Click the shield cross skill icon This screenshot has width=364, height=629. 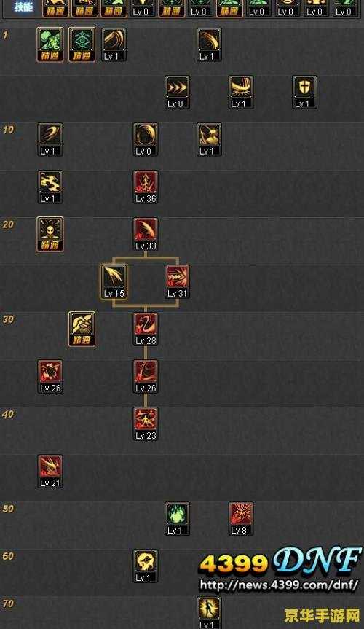click(x=304, y=92)
